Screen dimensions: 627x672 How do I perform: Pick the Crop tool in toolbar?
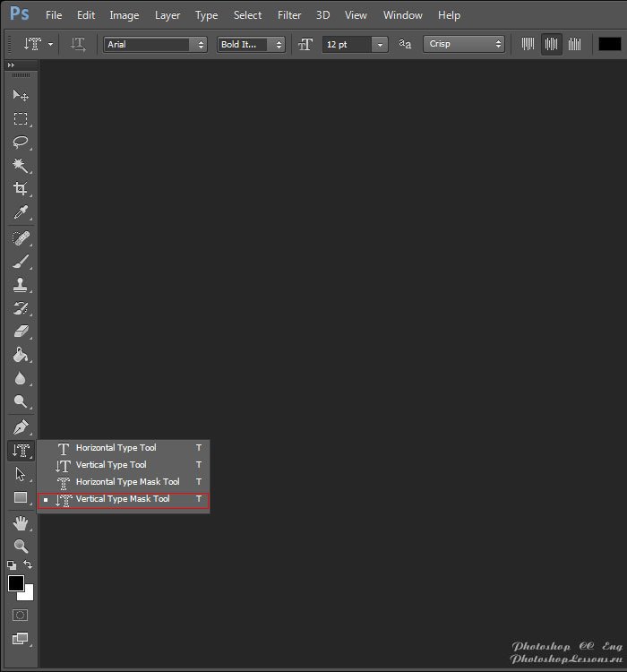pos(20,189)
